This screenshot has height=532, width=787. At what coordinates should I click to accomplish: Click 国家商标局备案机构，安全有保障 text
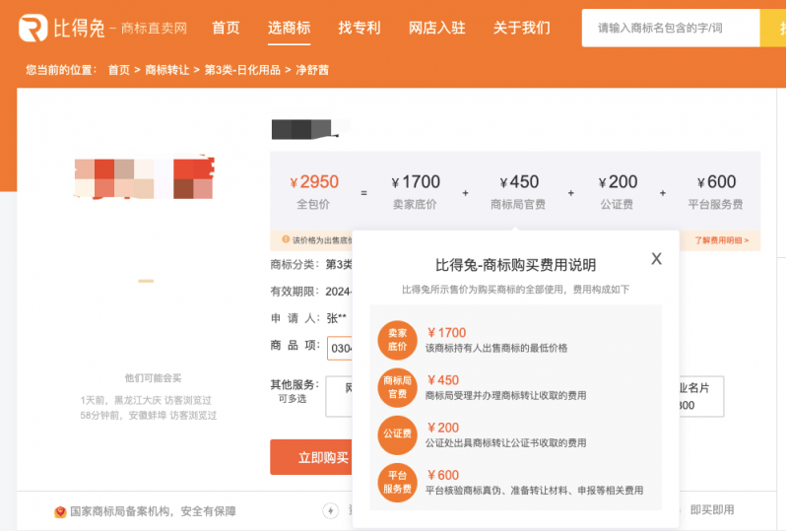153,511
